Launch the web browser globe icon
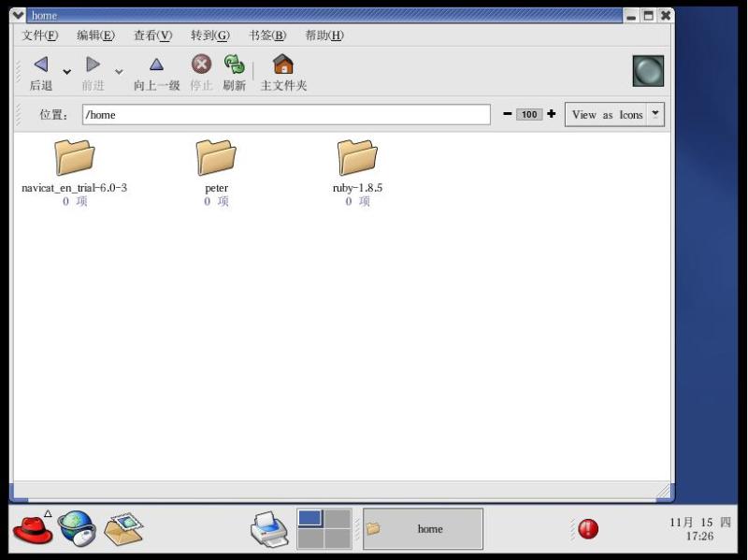 pyautogui.click(x=77, y=529)
